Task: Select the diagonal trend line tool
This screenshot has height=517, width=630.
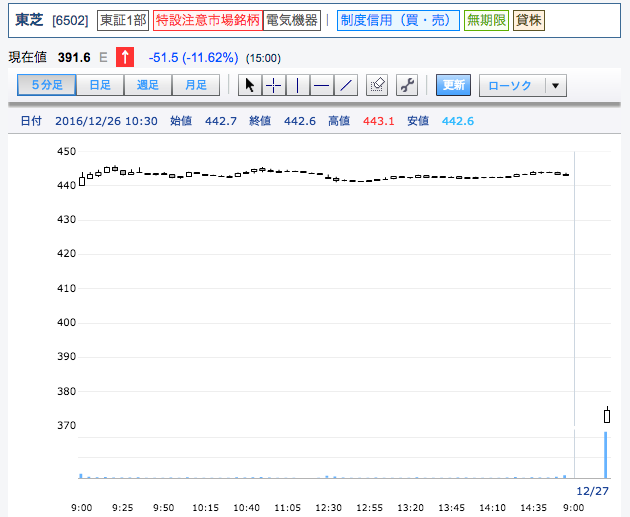Action: point(346,85)
